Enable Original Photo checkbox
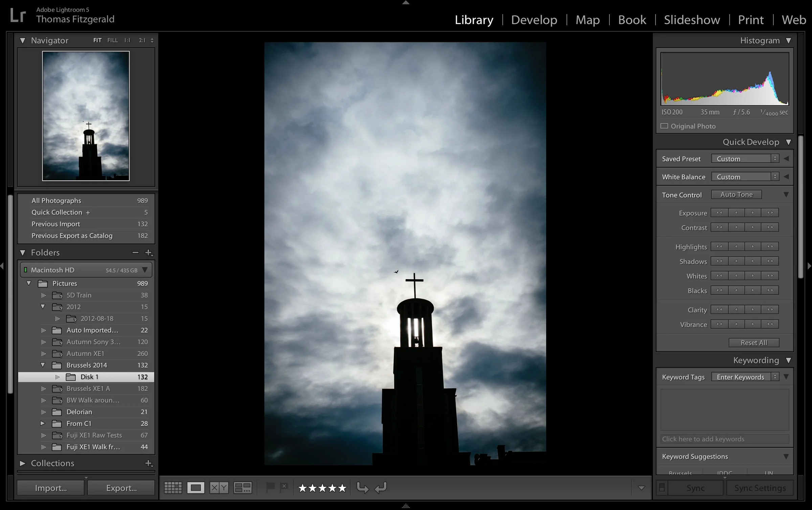The height and width of the screenshot is (510, 812). click(x=664, y=126)
